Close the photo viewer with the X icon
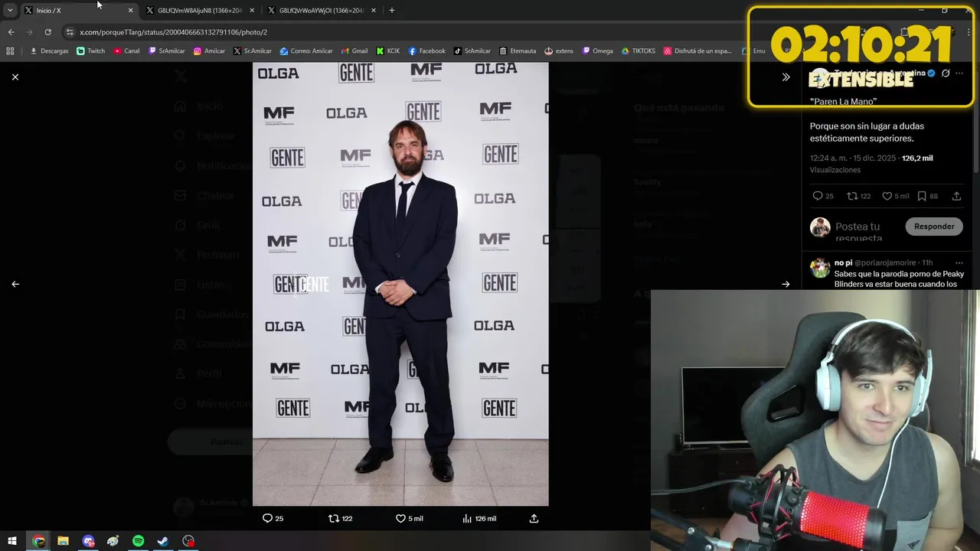The height and width of the screenshot is (551, 980). [15, 77]
